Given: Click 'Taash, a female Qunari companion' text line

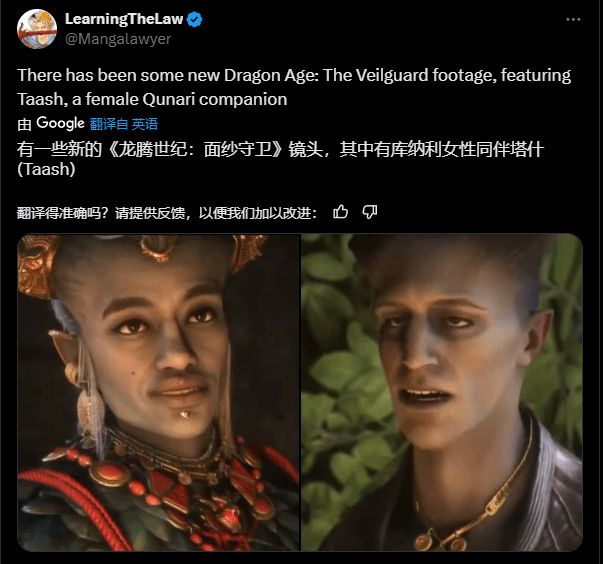Looking at the screenshot, I should [x=152, y=99].
